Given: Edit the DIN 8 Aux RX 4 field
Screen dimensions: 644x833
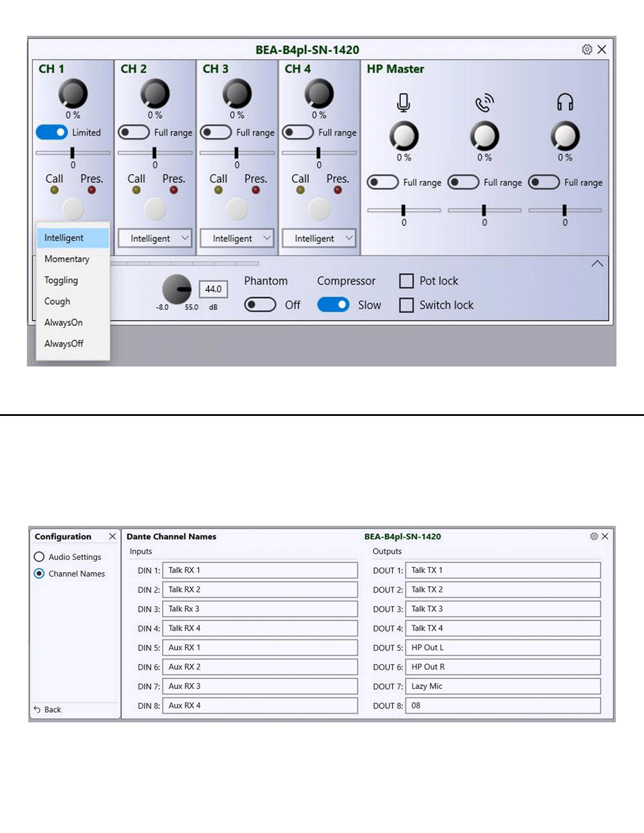Looking at the screenshot, I should (260, 705).
